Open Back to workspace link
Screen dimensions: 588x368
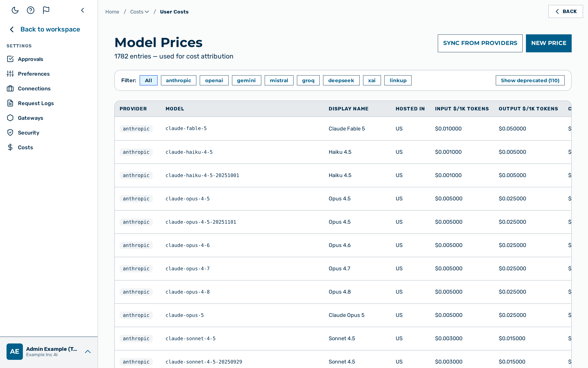click(x=50, y=29)
